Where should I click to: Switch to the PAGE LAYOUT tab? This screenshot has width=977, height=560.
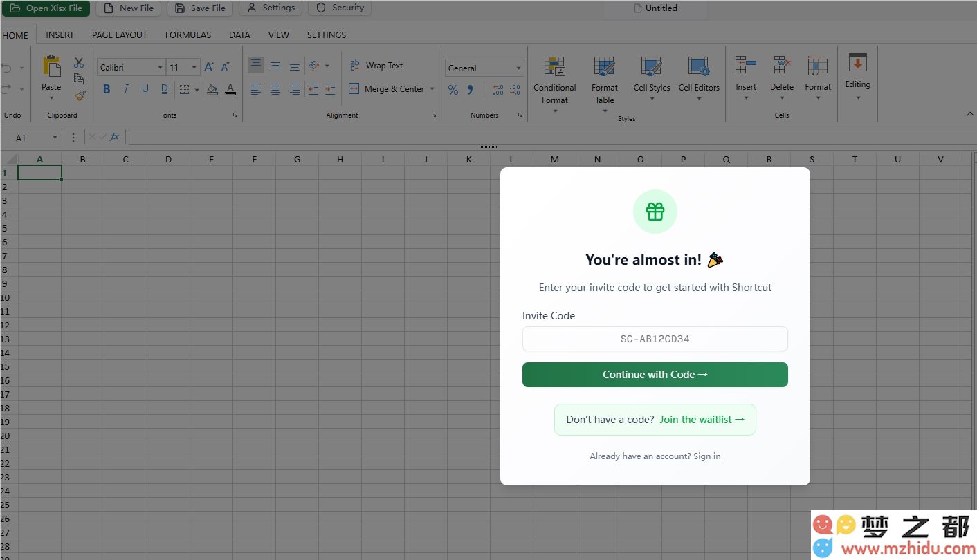[120, 35]
